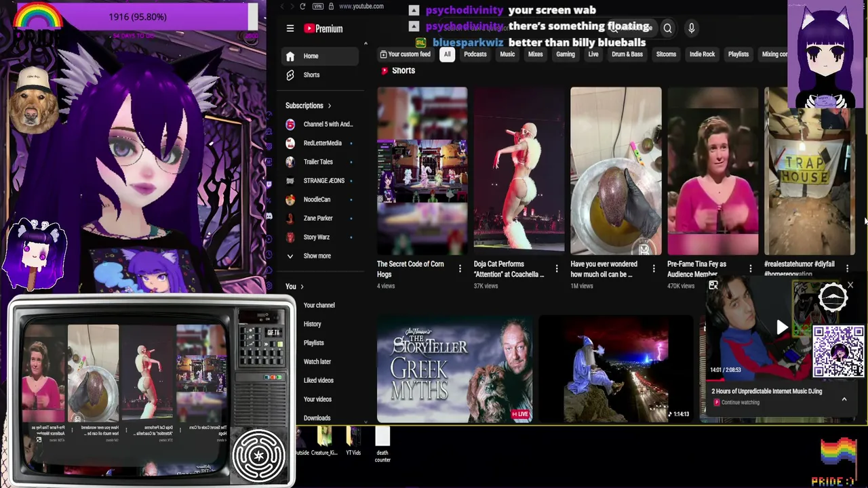Open site info via the address bar padlock
868x488 pixels.
click(x=331, y=6)
